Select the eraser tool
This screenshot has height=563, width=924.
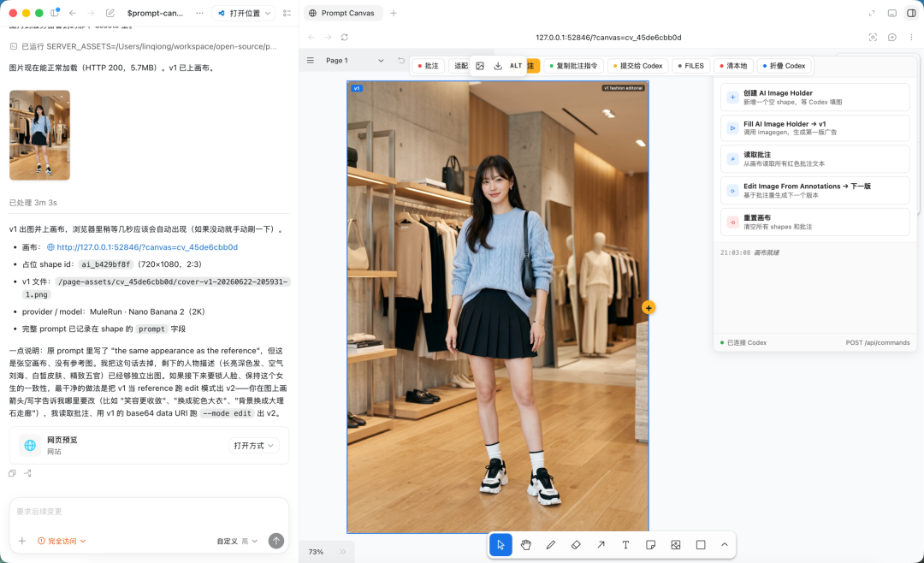(576, 545)
